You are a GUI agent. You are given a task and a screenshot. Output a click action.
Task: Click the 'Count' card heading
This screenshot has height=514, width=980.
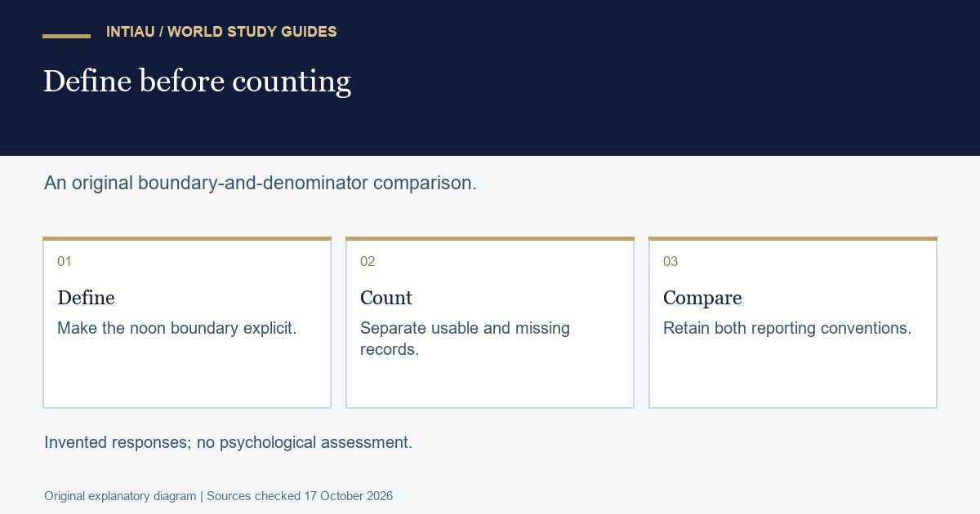coord(386,298)
